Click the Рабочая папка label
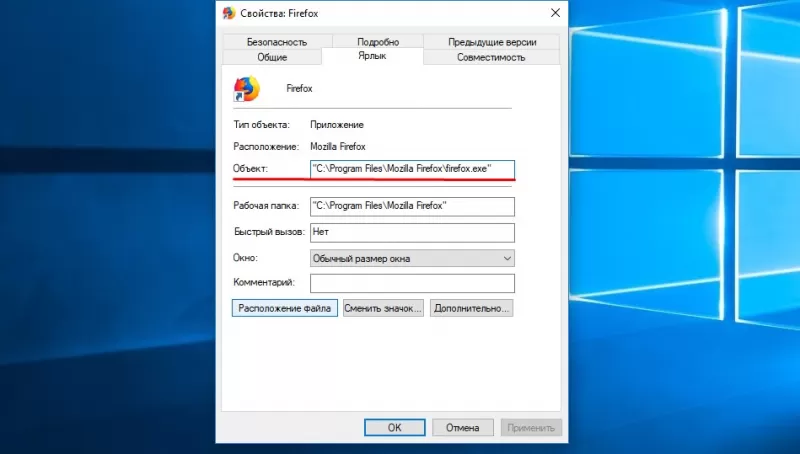The width and height of the screenshot is (800, 454). click(266, 206)
